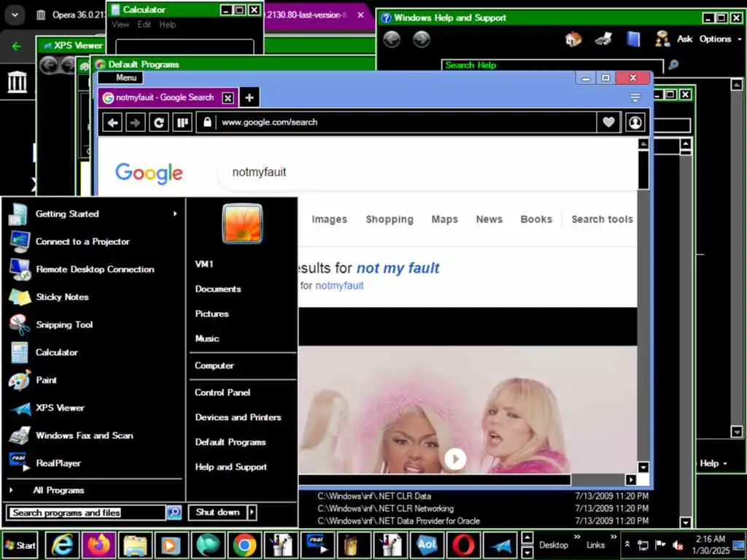The width and height of the screenshot is (747, 560).
Task: Open Options dropdown in Help and Support
Action: (x=720, y=39)
